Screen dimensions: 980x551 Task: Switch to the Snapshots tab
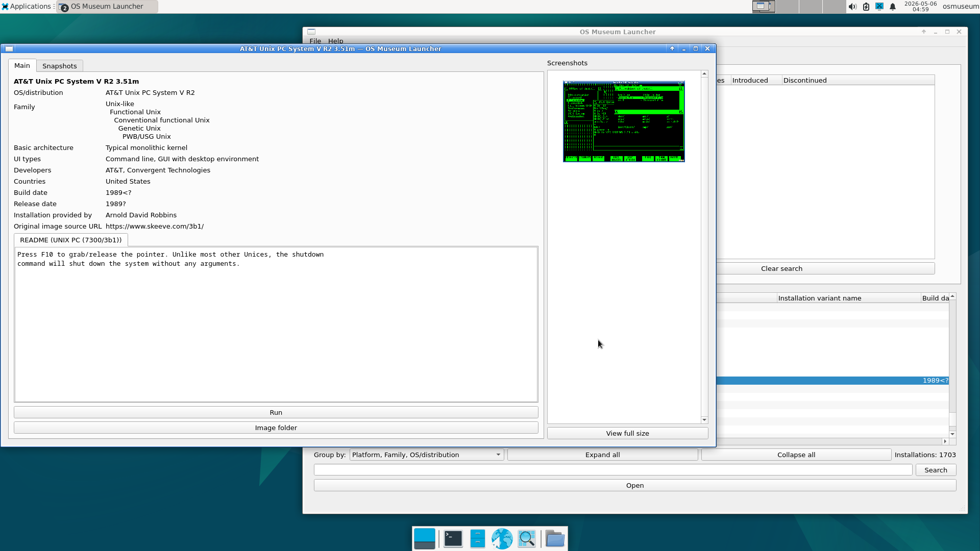click(x=60, y=66)
